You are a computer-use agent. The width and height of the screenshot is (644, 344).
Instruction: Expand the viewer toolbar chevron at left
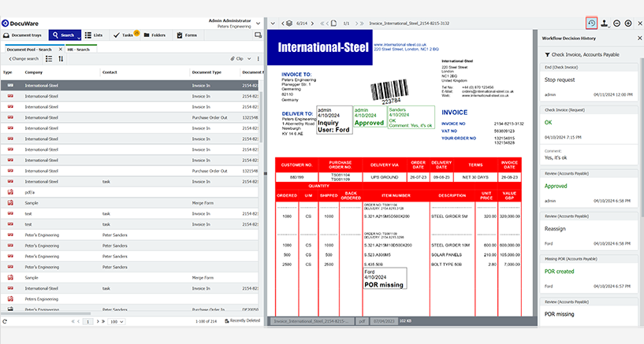tap(272, 24)
